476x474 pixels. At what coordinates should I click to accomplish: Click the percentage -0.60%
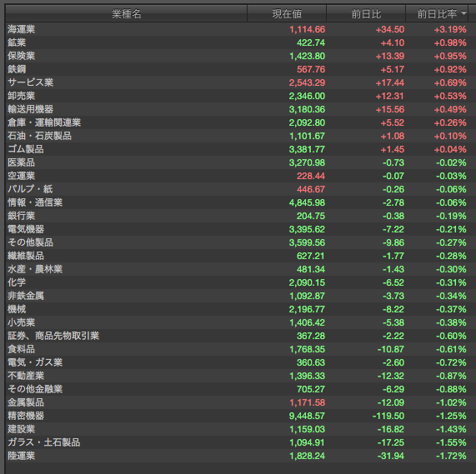[452, 336]
